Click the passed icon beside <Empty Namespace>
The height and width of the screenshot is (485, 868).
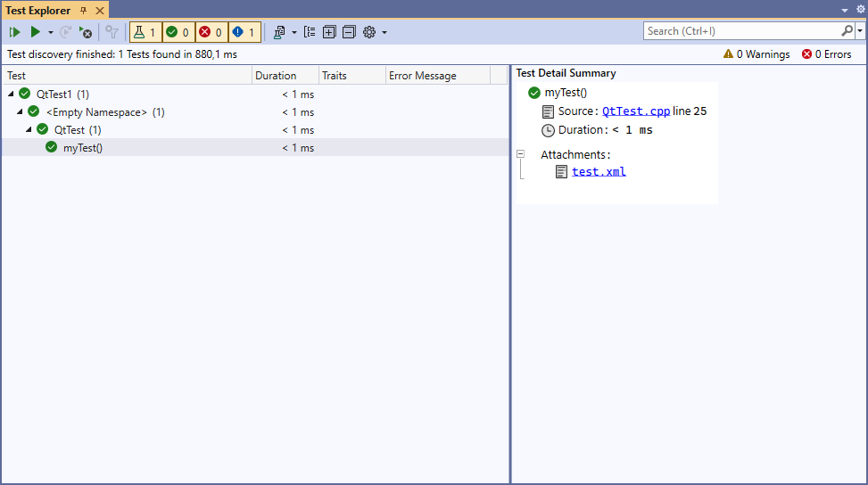click(x=33, y=111)
